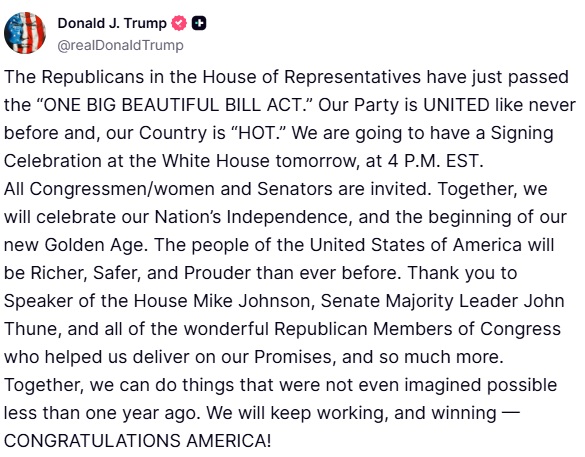Open the flag-painted profile avatar

pyautogui.click(x=25, y=33)
